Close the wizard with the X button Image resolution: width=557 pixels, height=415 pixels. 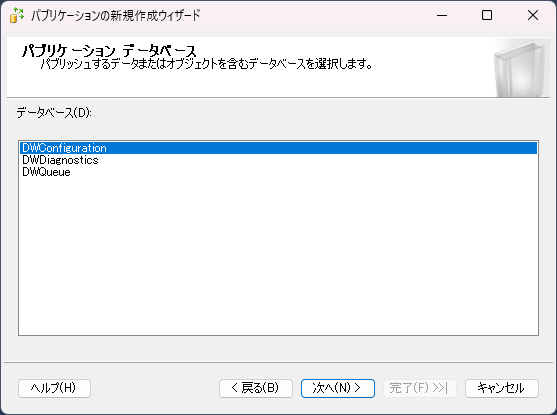point(533,15)
